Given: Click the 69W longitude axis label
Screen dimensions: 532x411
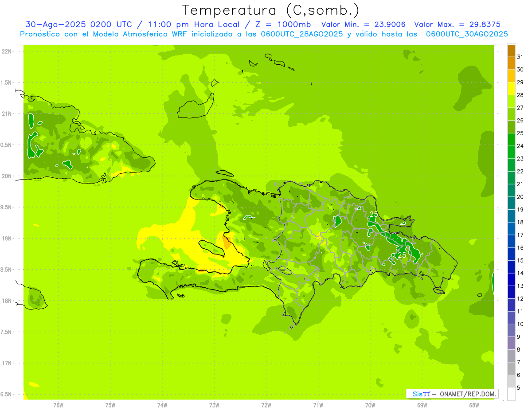Looking at the screenshot, I should pyautogui.click(x=422, y=405).
